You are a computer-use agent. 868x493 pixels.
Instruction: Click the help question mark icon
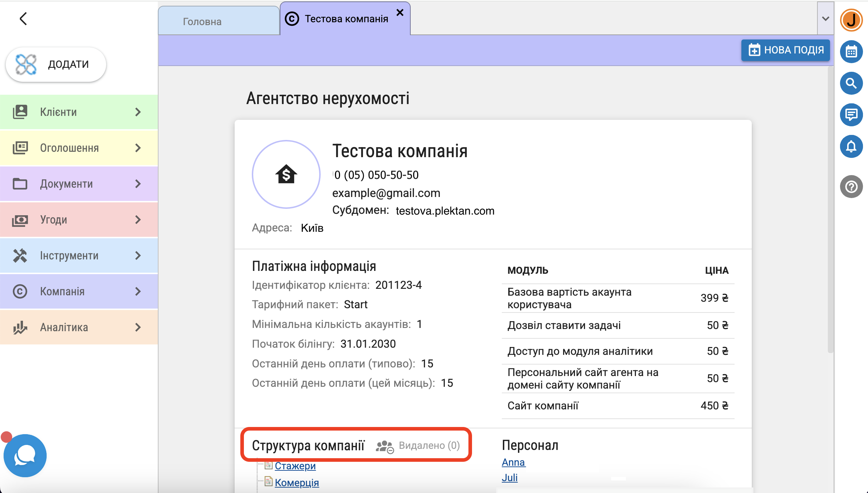point(851,187)
